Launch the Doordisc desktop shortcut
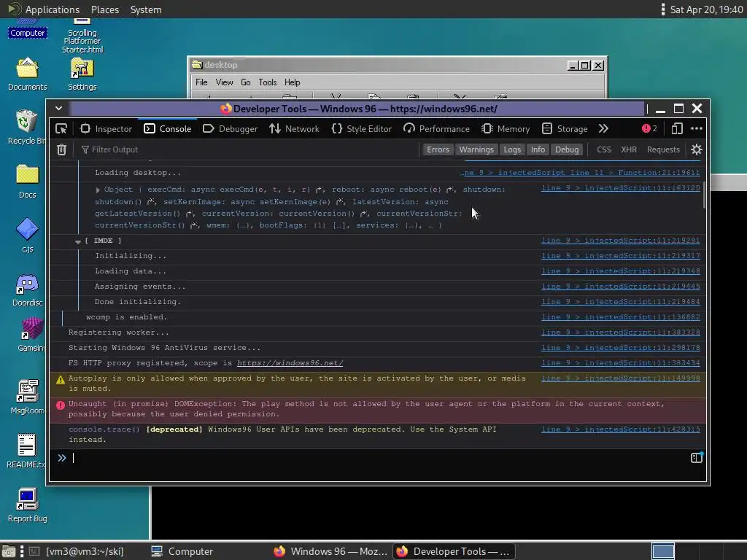This screenshot has width=747, height=560. (27, 290)
